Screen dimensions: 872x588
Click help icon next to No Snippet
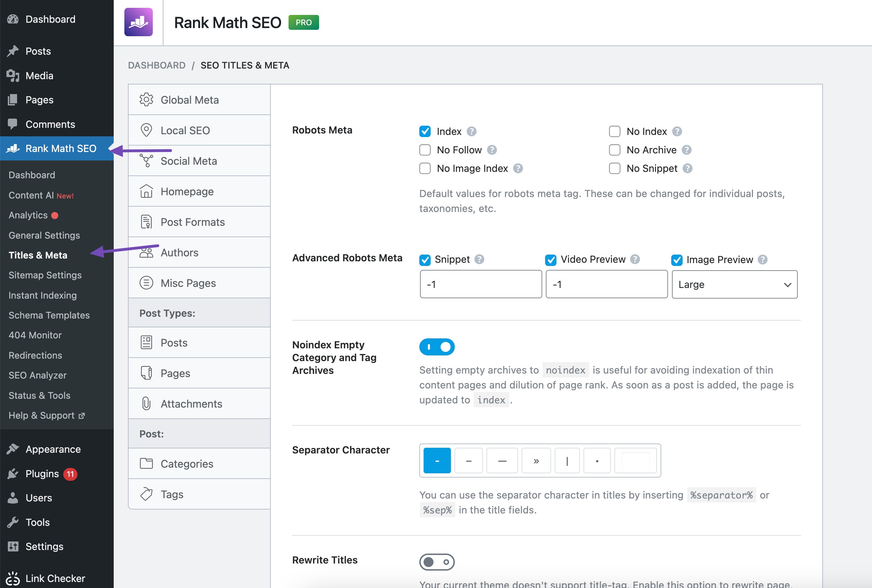coord(687,168)
